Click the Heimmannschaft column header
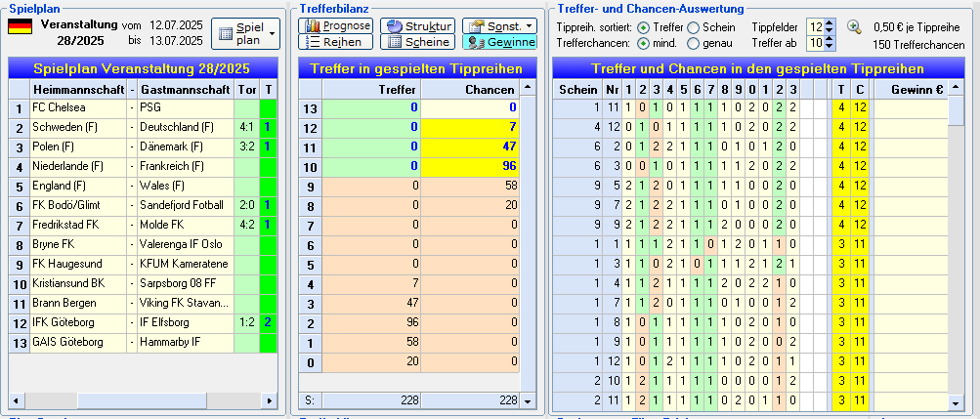This screenshot has height=419, width=980. click(78, 90)
